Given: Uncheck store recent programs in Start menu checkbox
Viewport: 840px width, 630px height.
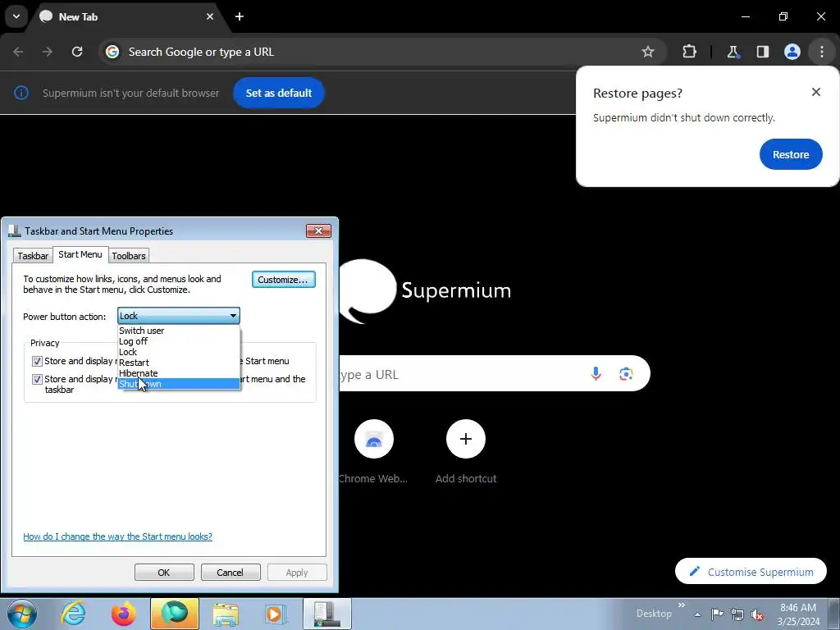Looking at the screenshot, I should (x=37, y=361).
